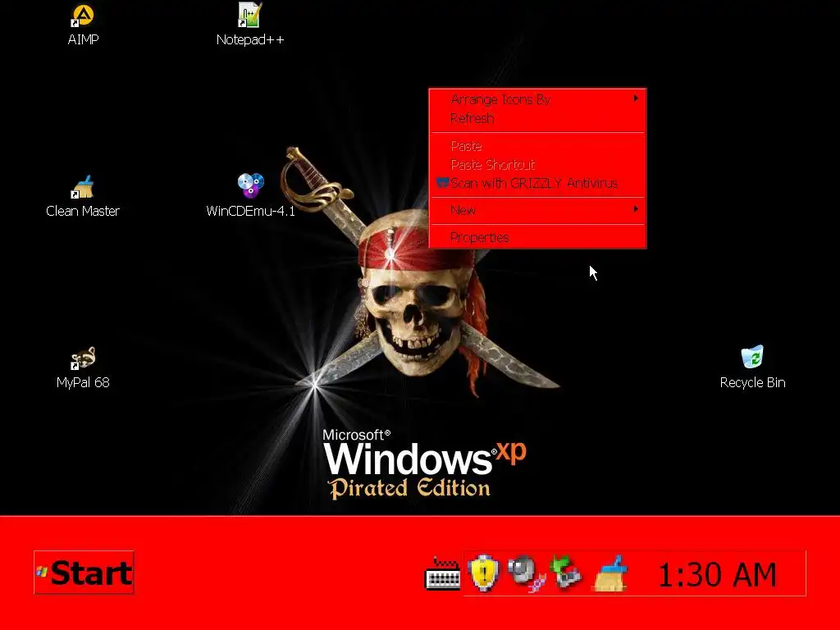Expand arrow beside New
The width and height of the screenshot is (840, 630).
636,208
